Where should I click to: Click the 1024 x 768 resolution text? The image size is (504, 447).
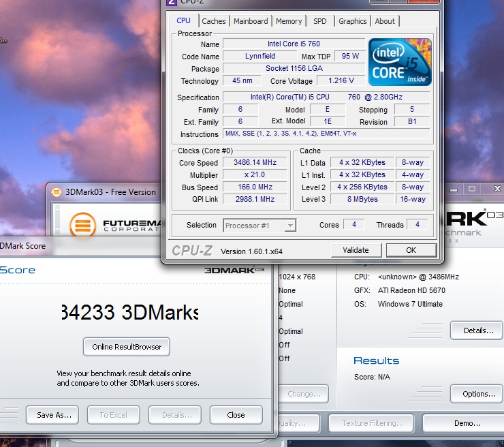point(297,277)
